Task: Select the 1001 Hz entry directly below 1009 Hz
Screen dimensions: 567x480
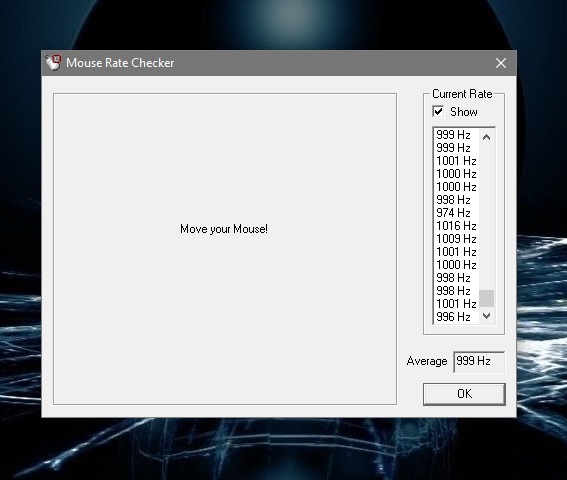Action: (x=457, y=252)
